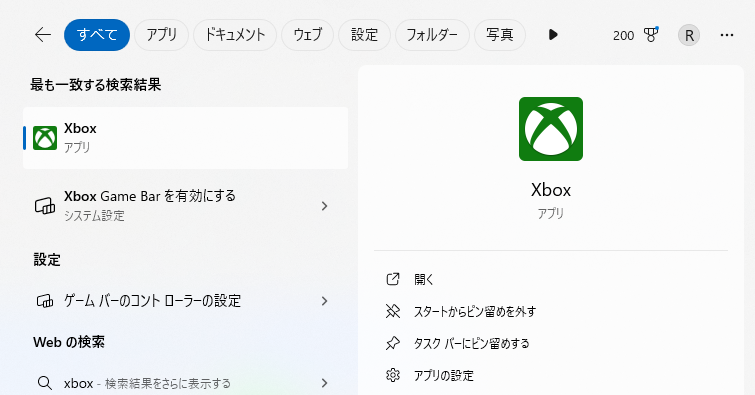Click the Xbox icon in the best match row

coord(45,138)
